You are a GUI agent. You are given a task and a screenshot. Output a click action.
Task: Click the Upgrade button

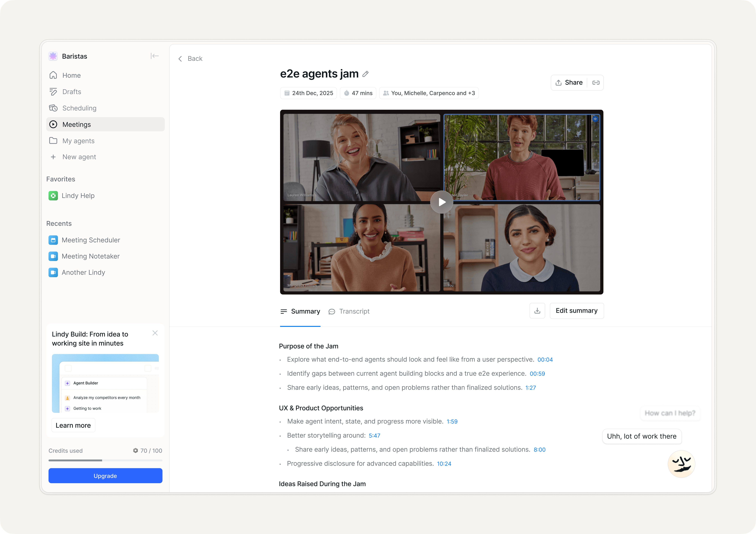tap(105, 476)
